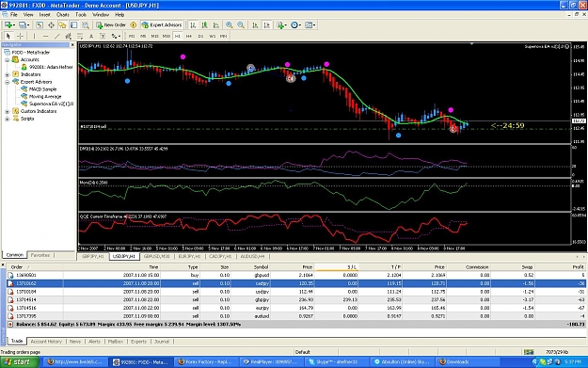Open the Data Window crosshair-target icon
This screenshot has width=588, height=368.
51,24
